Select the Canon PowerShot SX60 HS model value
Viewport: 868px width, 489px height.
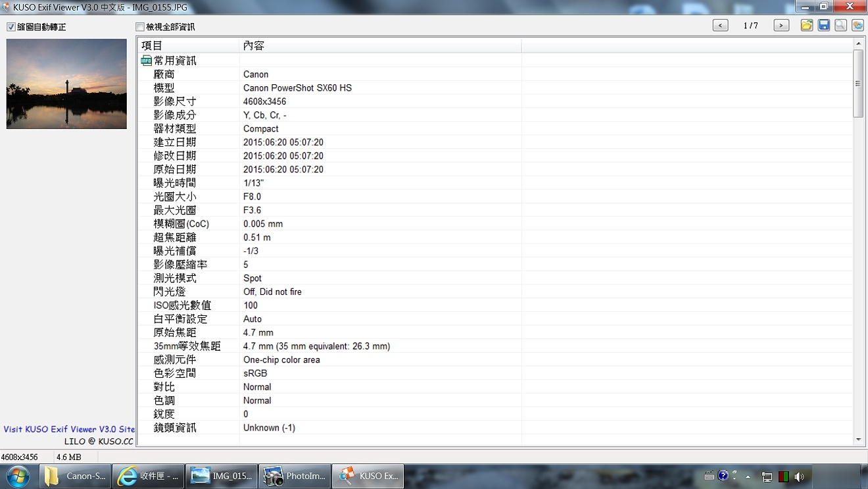point(297,88)
